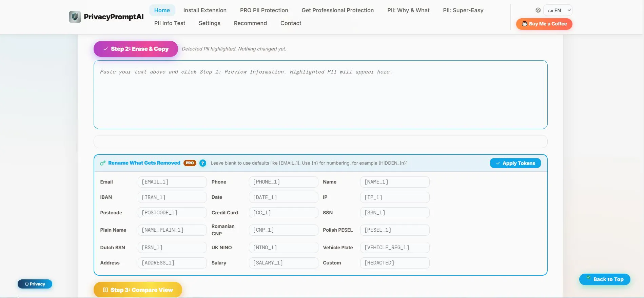Click the 'Leave blank to use defaults' hint text
644x298 pixels.
click(x=309, y=163)
